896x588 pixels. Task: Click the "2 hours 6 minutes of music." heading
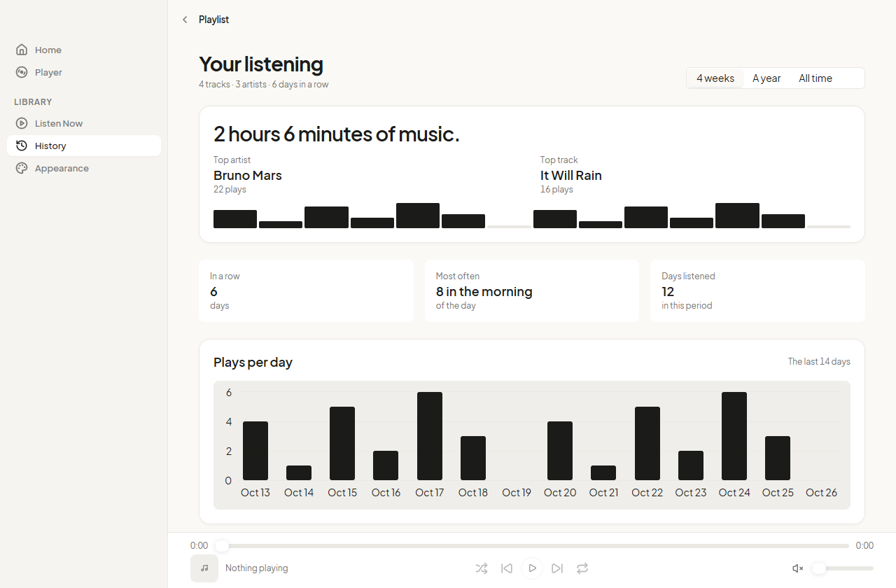tap(337, 134)
